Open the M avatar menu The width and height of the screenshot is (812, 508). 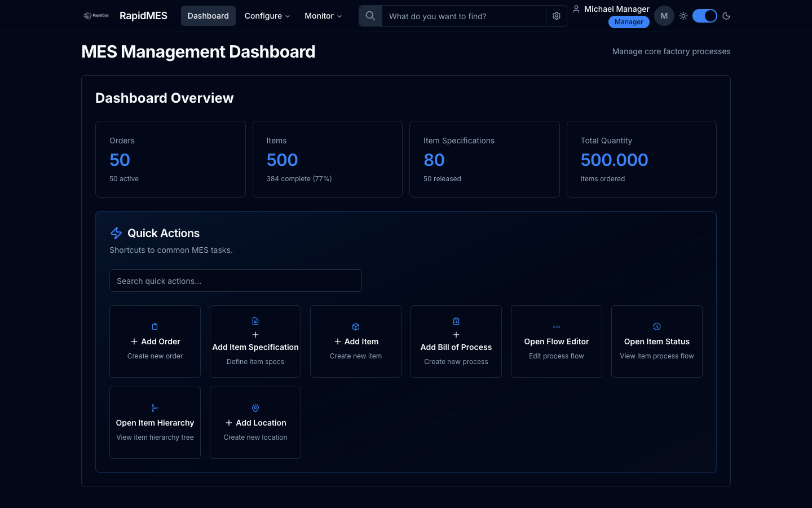tap(664, 16)
